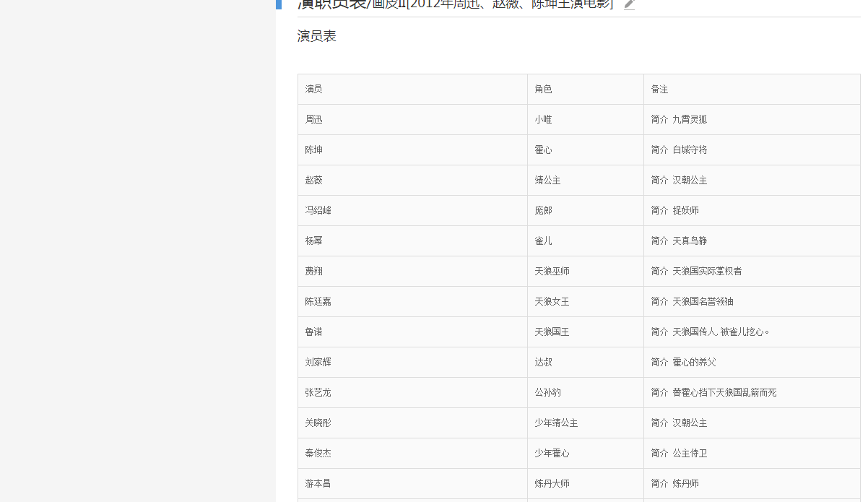Image resolution: width=868 pixels, height=502 pixels.
Task: Click the note 汉朝公主 in 赵薇's row
Action: tap(690, 180)
